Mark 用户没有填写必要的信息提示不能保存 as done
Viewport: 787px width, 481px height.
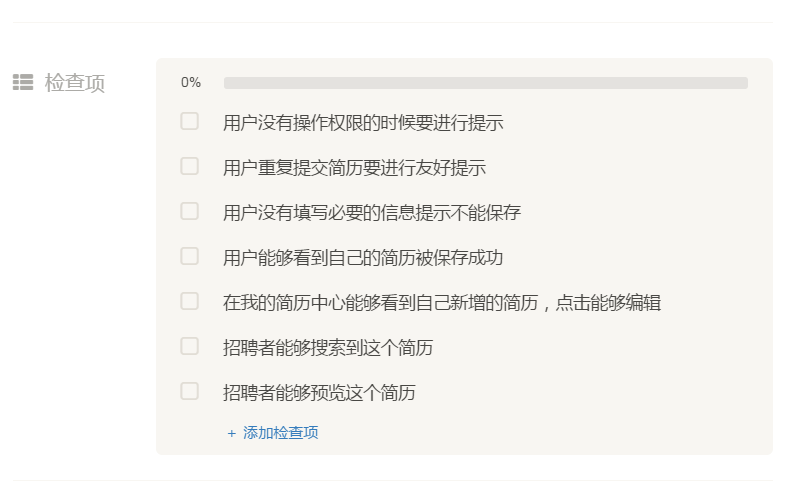pos(189,212)
